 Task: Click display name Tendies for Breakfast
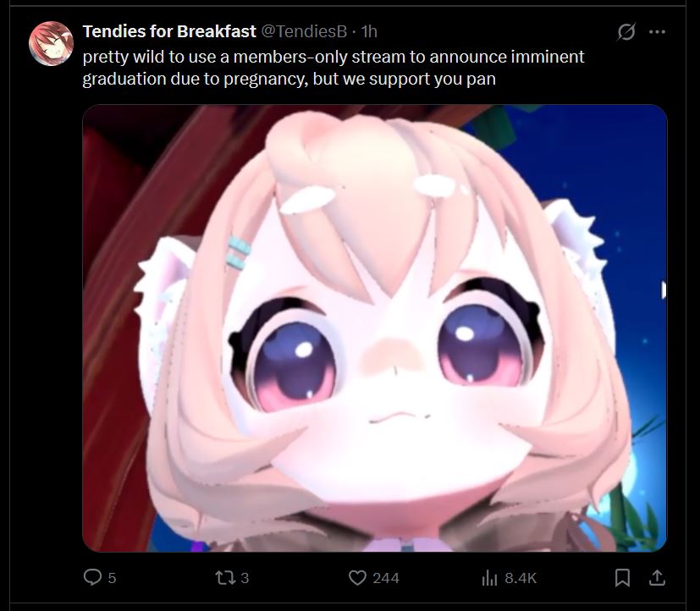pyautogui.click(x=169, y=31)
